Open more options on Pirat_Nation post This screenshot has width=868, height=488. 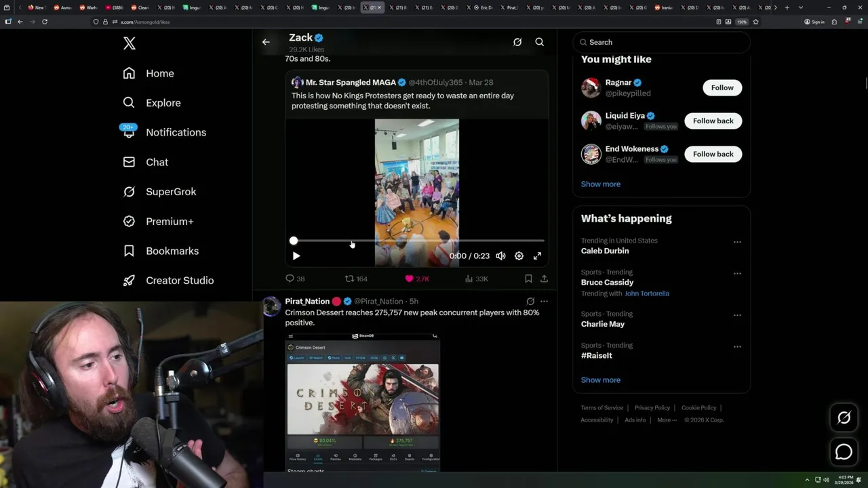coord(544,302)
